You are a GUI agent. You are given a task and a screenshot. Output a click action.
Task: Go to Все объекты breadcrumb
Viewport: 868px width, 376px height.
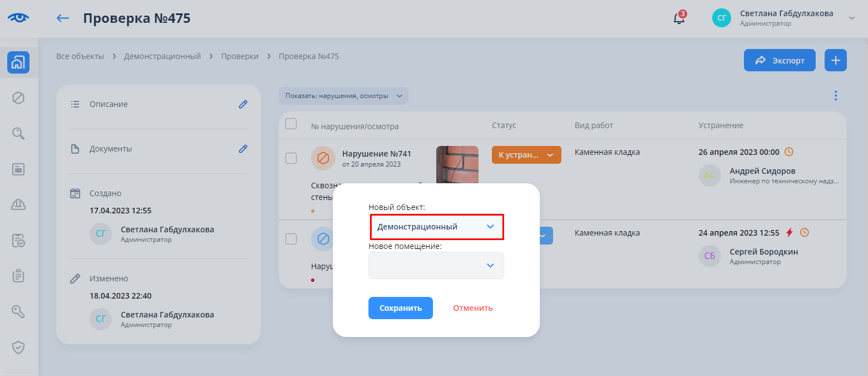pos(80,56)
